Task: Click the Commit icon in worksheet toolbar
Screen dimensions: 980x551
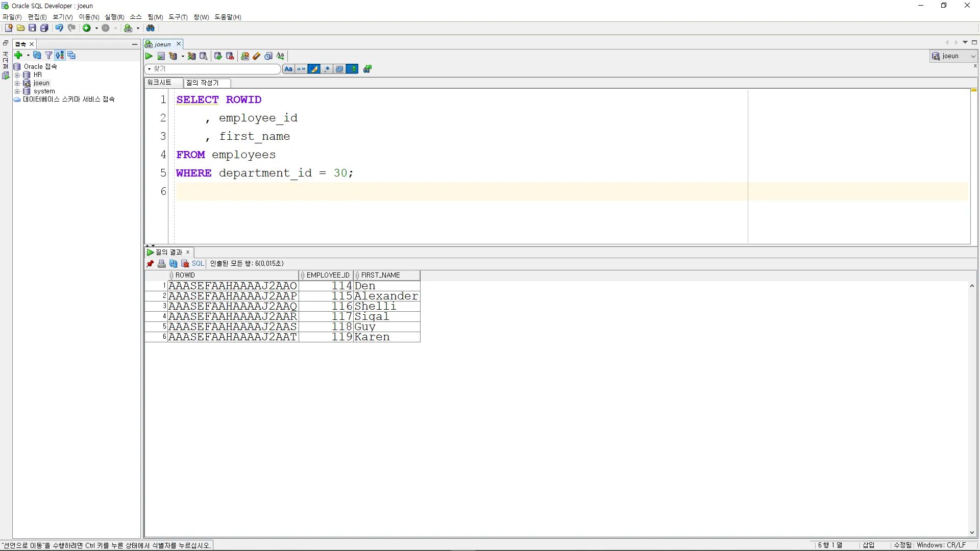Action: tap(218, 56)
